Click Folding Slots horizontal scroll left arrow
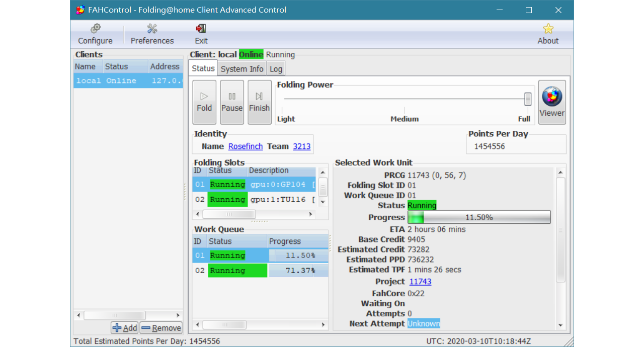Screen dimensions: 644x347 pos(197,214)
